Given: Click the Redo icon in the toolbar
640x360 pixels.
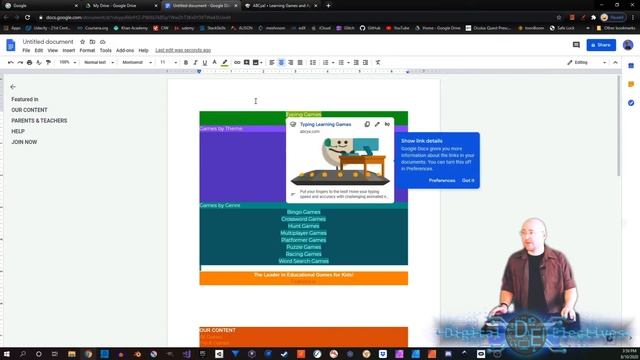Looking at the screenshot, I should point(20,62).
